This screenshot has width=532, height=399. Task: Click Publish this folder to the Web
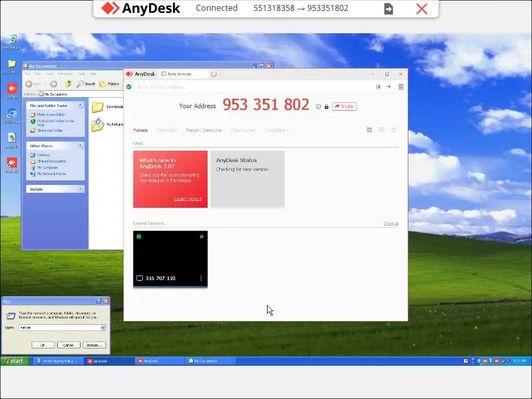52,123
